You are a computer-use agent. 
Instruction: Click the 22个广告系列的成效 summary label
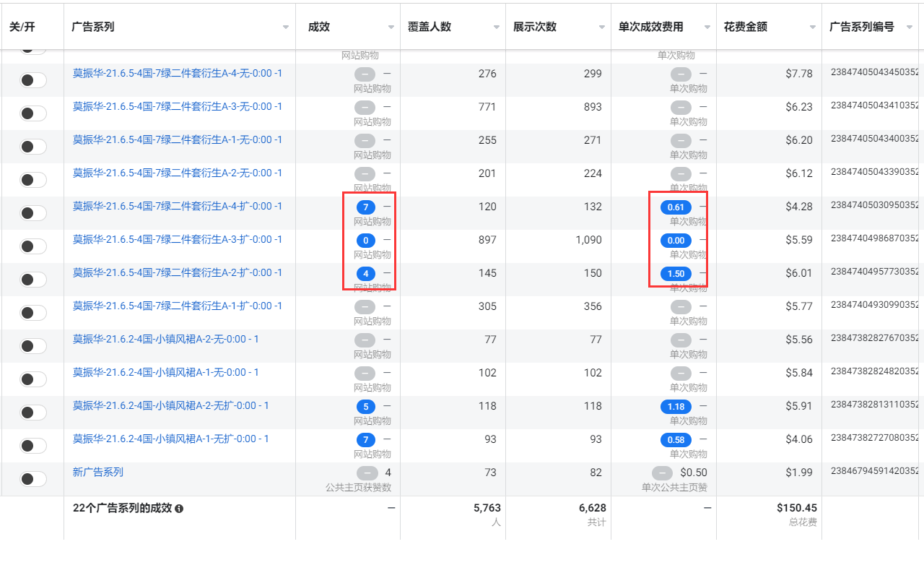(122, 509)
